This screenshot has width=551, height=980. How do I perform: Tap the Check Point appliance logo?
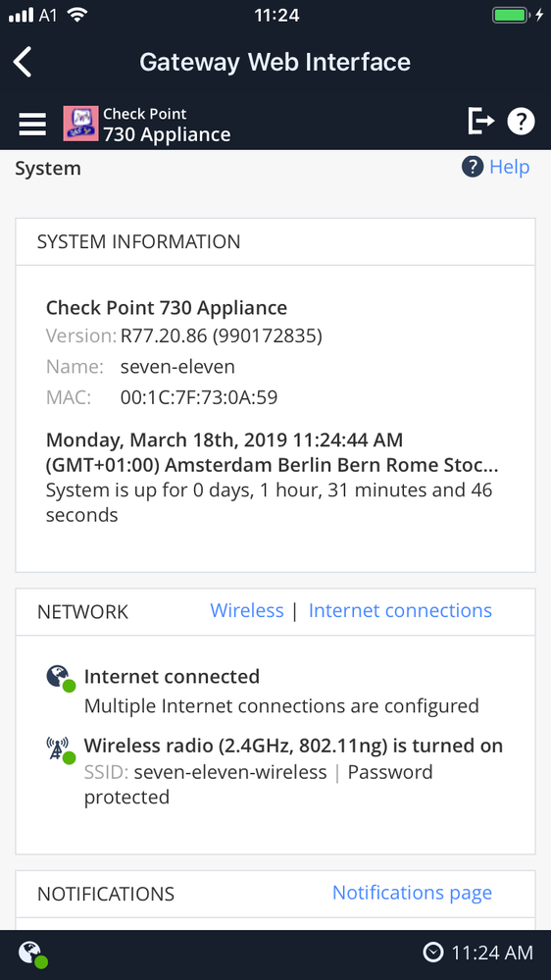80,124
